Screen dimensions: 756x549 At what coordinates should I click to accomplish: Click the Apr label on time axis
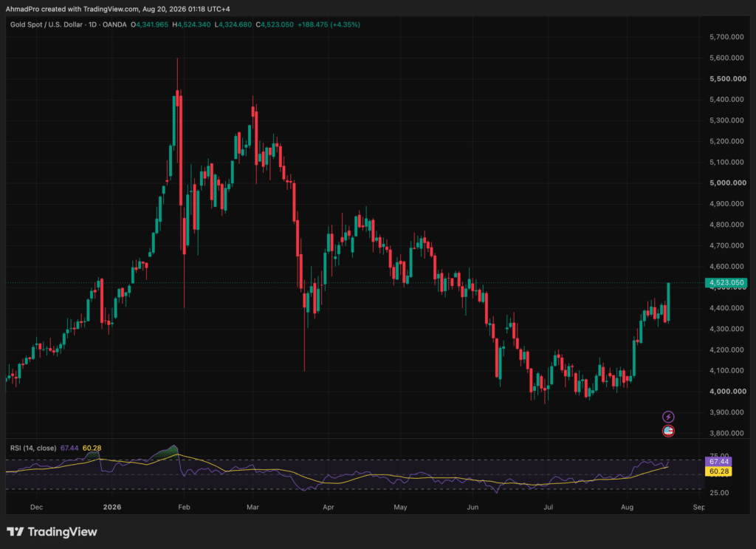tap(329, 507)
